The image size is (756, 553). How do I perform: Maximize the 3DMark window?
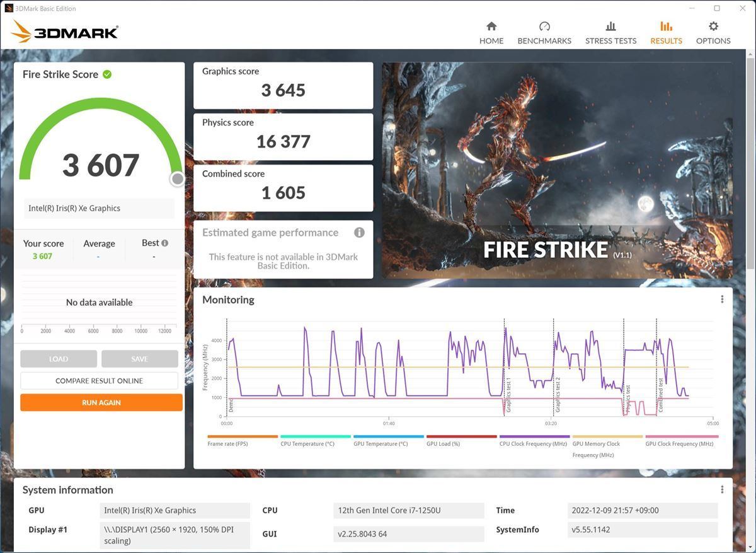click(x=717, y=8)
